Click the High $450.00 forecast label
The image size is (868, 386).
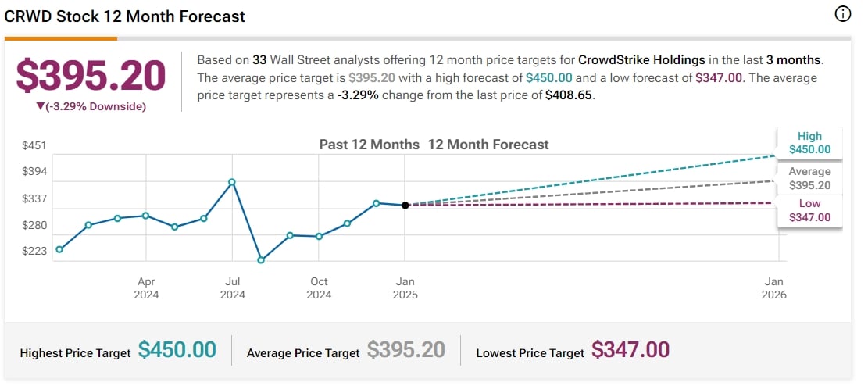[809, 143]
